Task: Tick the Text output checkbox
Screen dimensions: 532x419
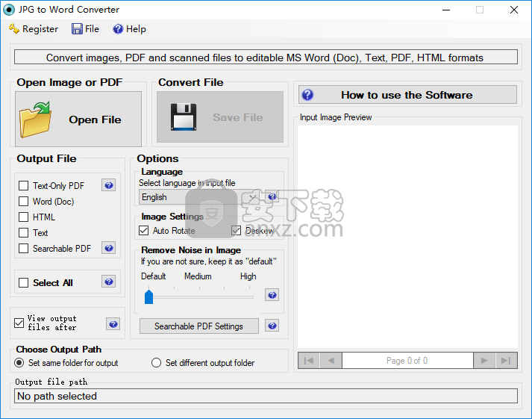Action: click(x=23, y=233)
